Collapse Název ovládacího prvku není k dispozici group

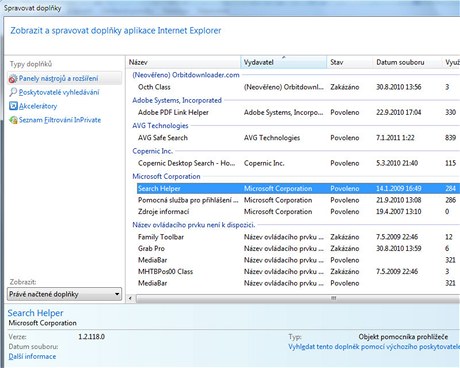pos(193,225)
